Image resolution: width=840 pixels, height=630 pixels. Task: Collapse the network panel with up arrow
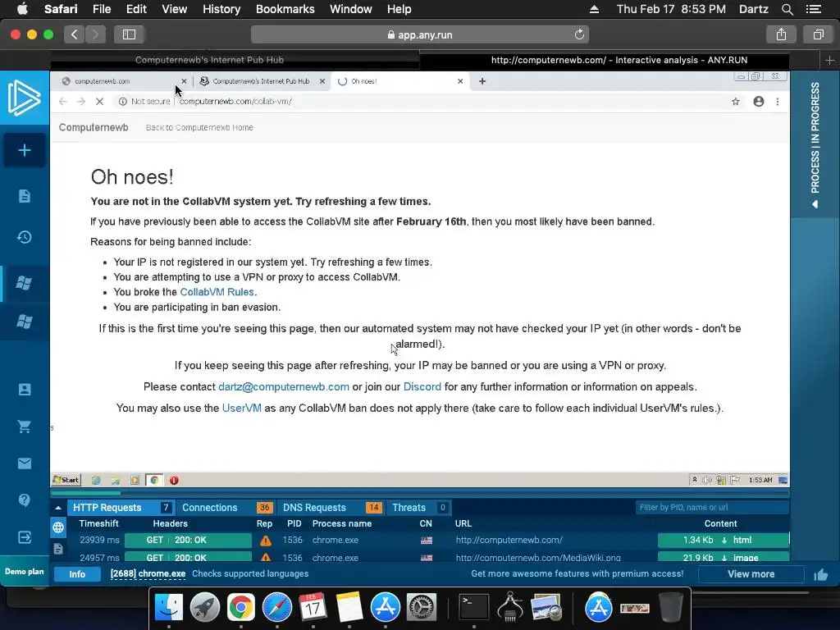click(58, 507)
